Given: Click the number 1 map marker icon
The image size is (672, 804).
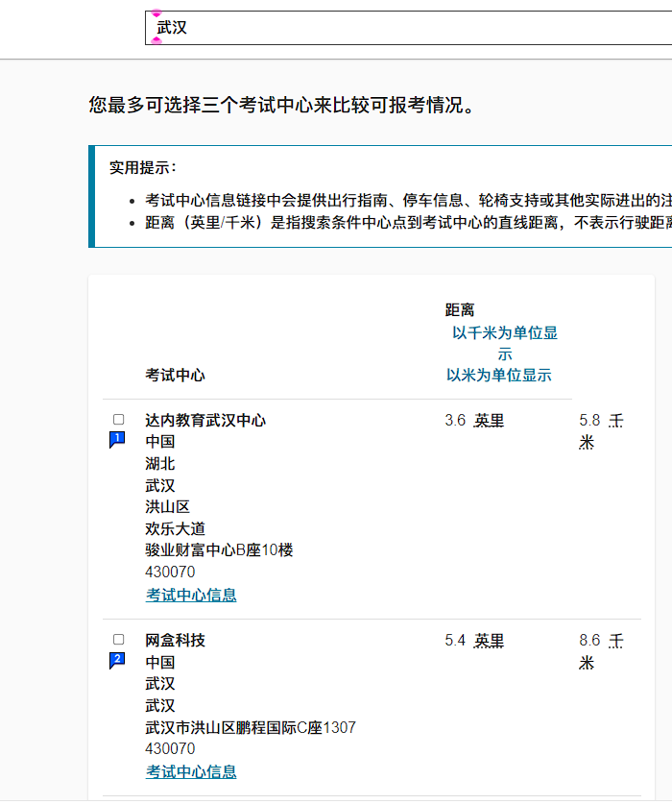Looking at the screenshot, I should pos(117,439).
